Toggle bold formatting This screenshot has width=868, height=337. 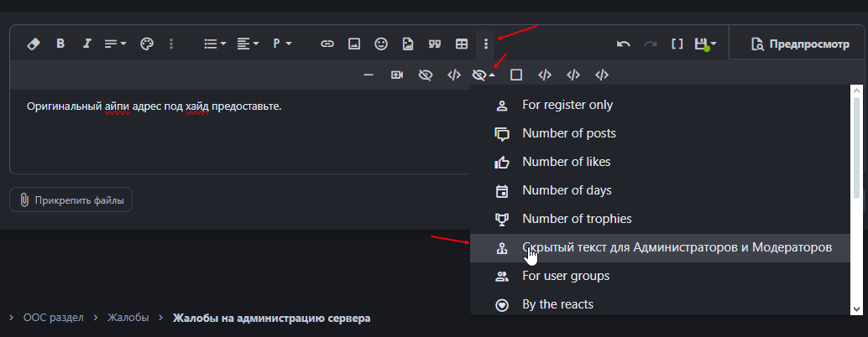(60, 44)
